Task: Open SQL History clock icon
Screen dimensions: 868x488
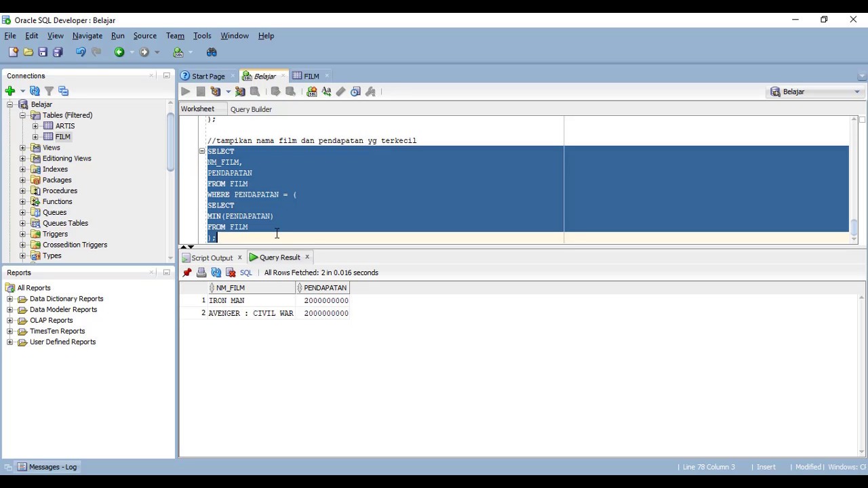Action: (x=356, y=91)
